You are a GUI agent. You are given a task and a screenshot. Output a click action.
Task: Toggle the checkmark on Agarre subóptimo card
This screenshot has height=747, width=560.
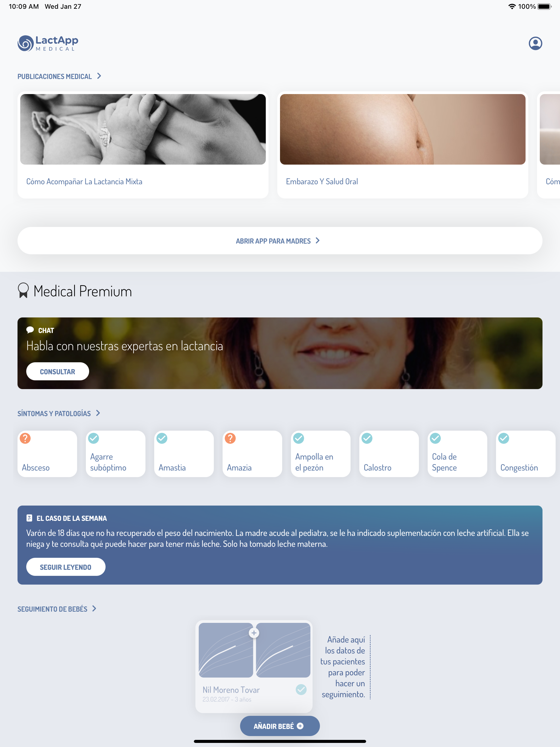point(94,438)
